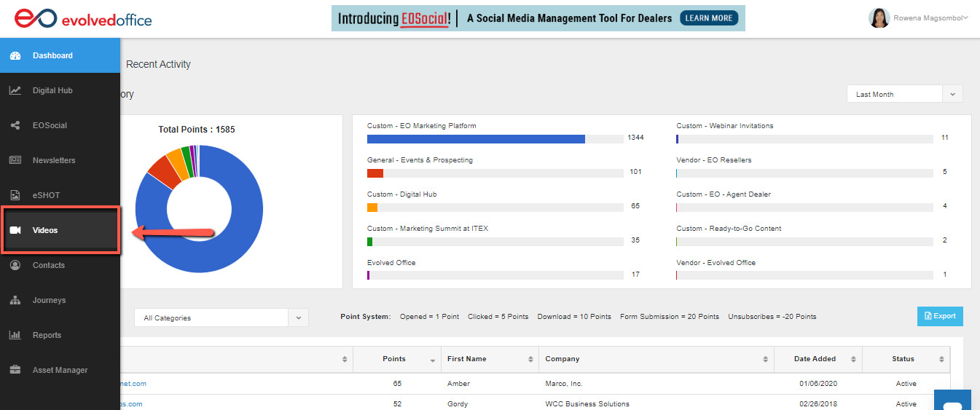Click the Asset Manager briefcase icon
This screenshot has width=980, height=410.
pos(15,370)
